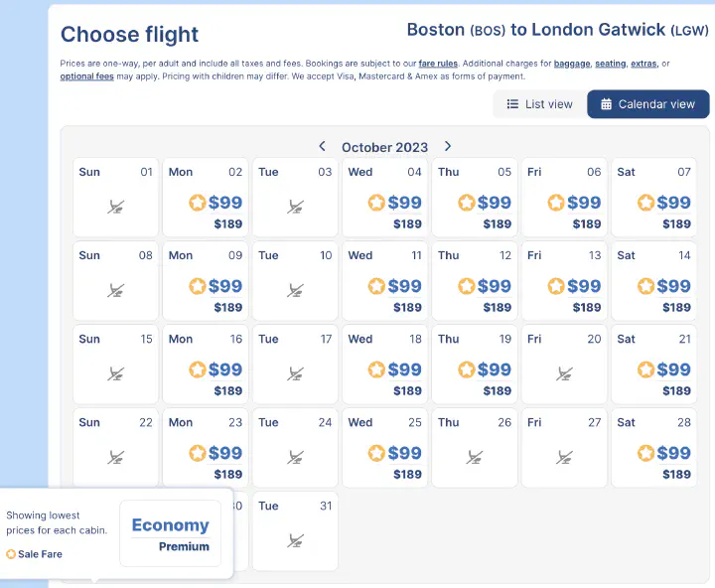Select the $99 fare on Wednesday 04

[404, 203]
